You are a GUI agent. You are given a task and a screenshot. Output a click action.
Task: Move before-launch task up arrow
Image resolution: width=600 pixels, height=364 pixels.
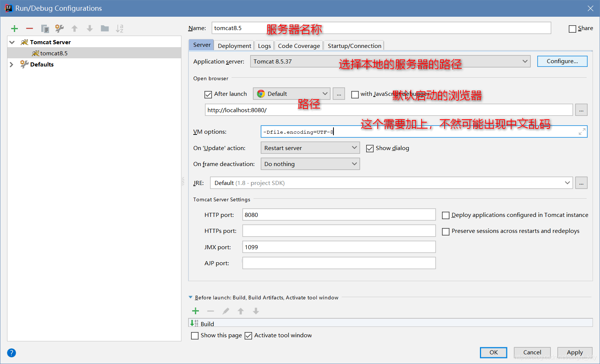tap(241, 311)
